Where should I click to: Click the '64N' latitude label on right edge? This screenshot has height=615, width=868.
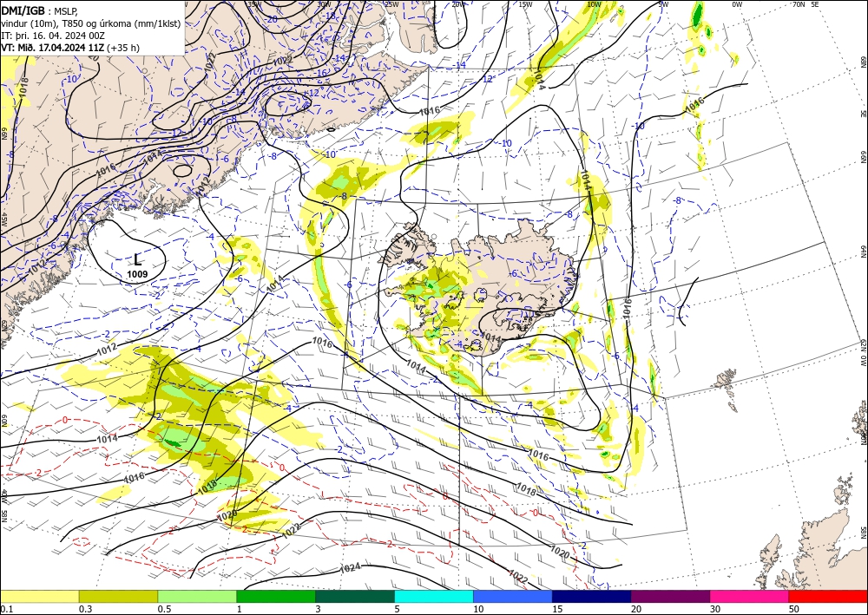tap(863, 252)
